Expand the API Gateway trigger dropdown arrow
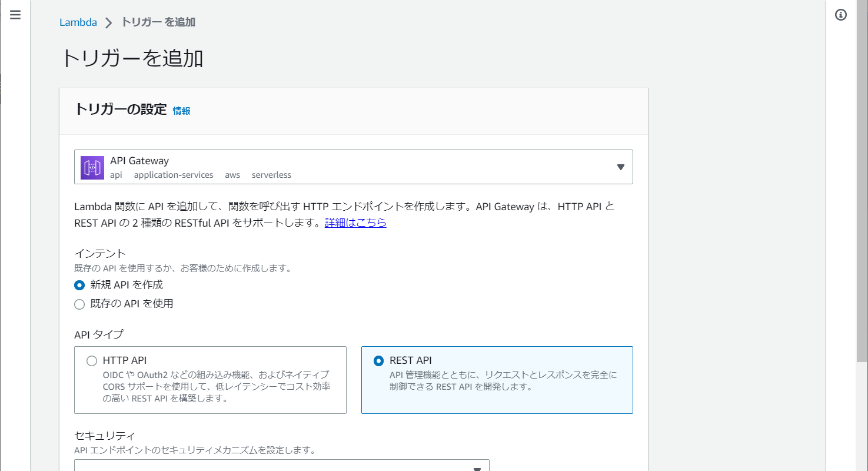The image size is (868, 471). [x=620, y=167]
